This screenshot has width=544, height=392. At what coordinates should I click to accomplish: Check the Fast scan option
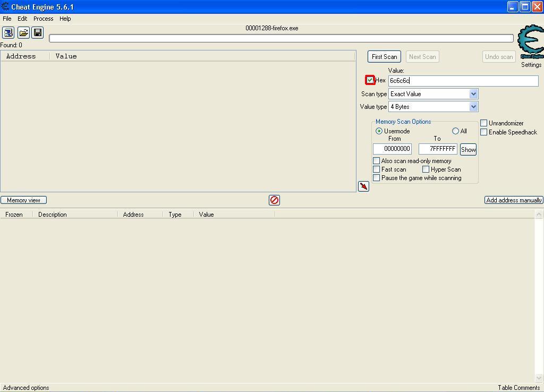coord(377,169)
